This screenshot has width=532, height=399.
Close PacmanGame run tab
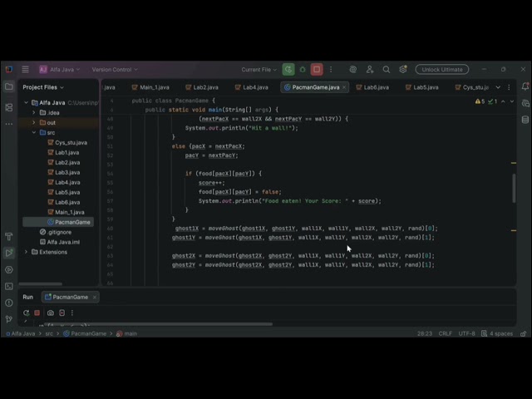pyautogui.click(x=95, y=298)
